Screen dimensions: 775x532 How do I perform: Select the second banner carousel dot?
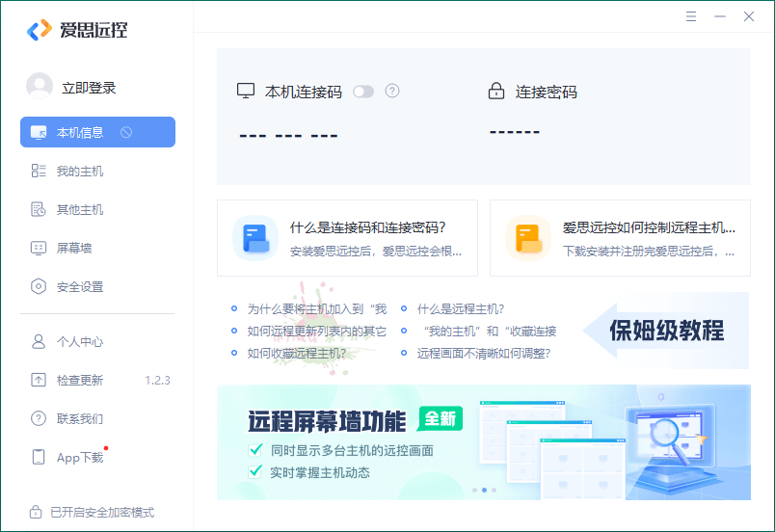click(x=484, y=490)
